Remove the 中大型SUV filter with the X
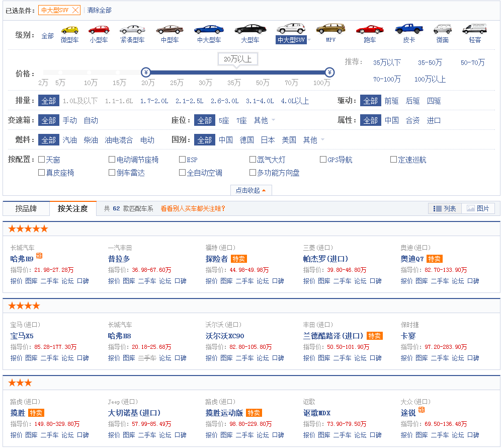The image size is (503, 448). (75, 10)
